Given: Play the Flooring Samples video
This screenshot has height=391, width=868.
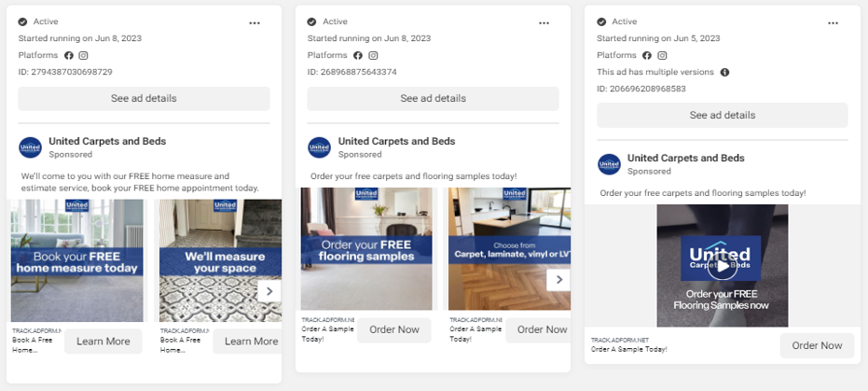Looking at the screenshot, I should (723, 266).
